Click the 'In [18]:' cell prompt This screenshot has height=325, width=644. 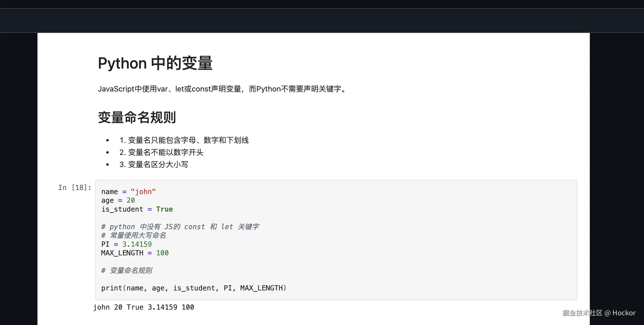pyautogui.click(x=75, y=188)
